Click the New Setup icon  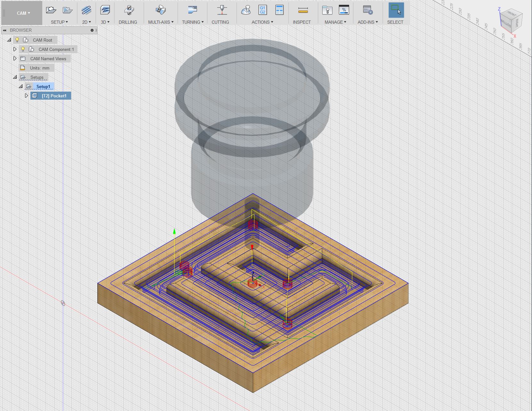click(51, 10)
